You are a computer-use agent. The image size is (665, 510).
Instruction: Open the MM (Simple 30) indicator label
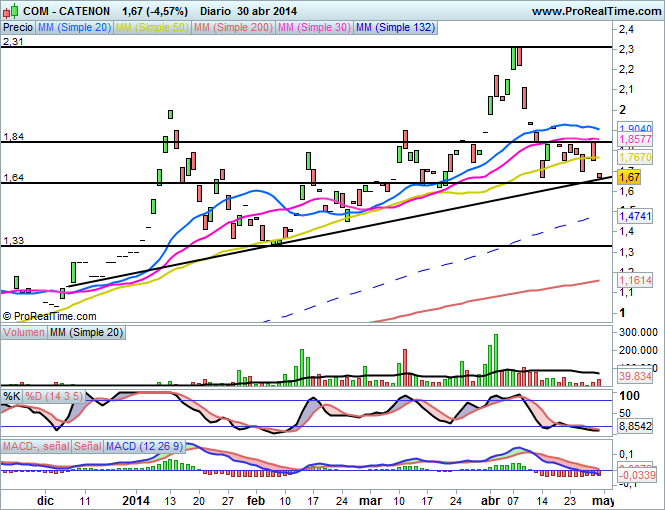pos(314,28)
